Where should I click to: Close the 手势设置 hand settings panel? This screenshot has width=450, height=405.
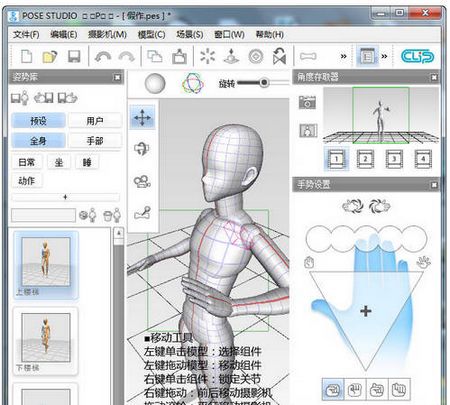434,185
